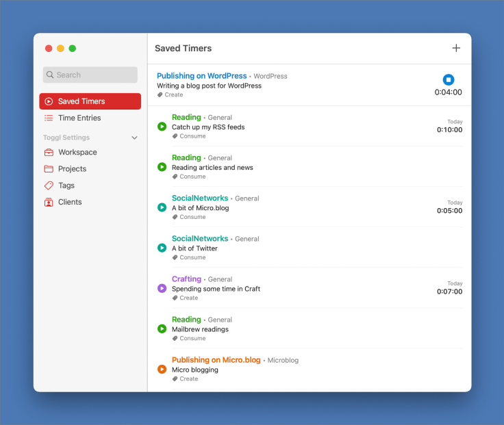This screenshot has width=504, height=425.
Task: Start the A bit of Micro.blog timer
Action: (162, 207)
